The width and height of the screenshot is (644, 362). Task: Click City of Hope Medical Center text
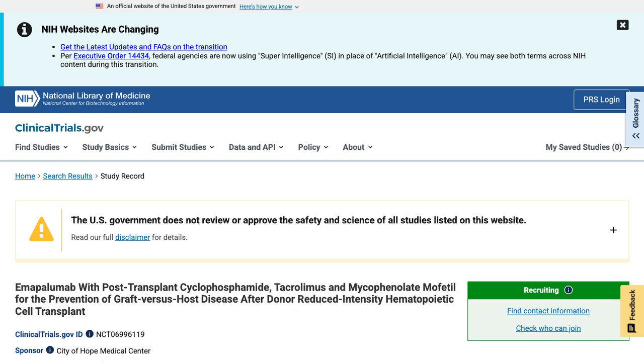click(x=104, y=351)
